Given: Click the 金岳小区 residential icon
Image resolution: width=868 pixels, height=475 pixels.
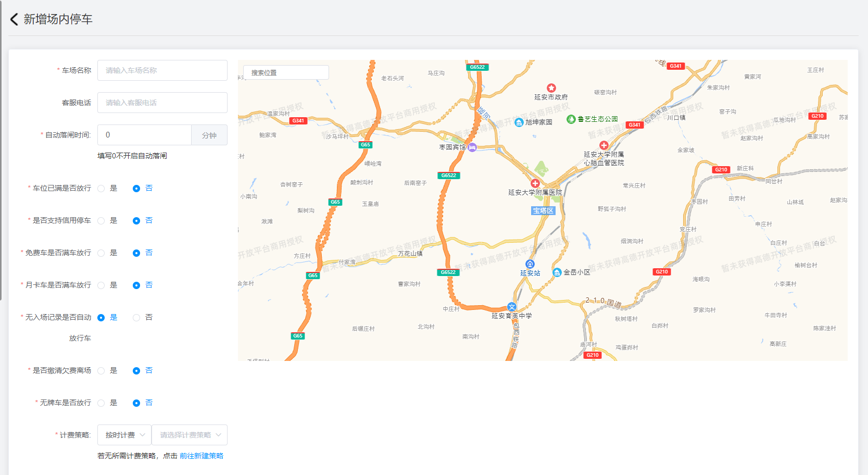Looking at the screenshot, I should tap(557, 272).
